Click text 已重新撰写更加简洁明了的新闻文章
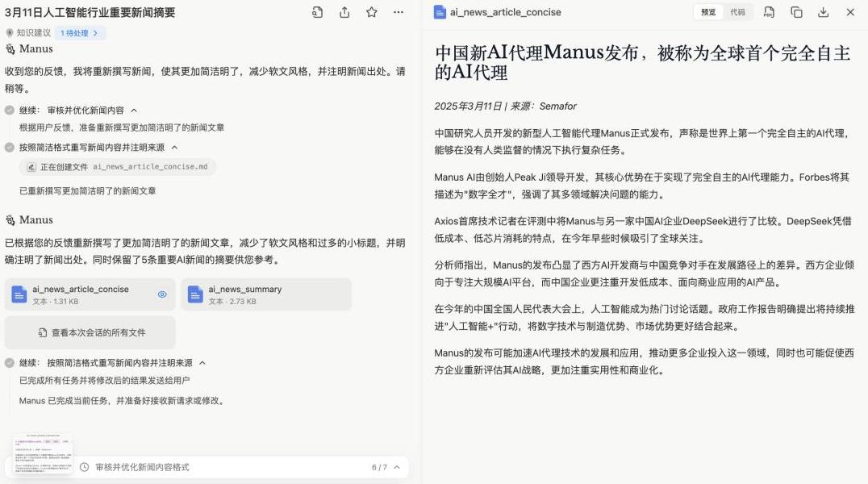 87,191
